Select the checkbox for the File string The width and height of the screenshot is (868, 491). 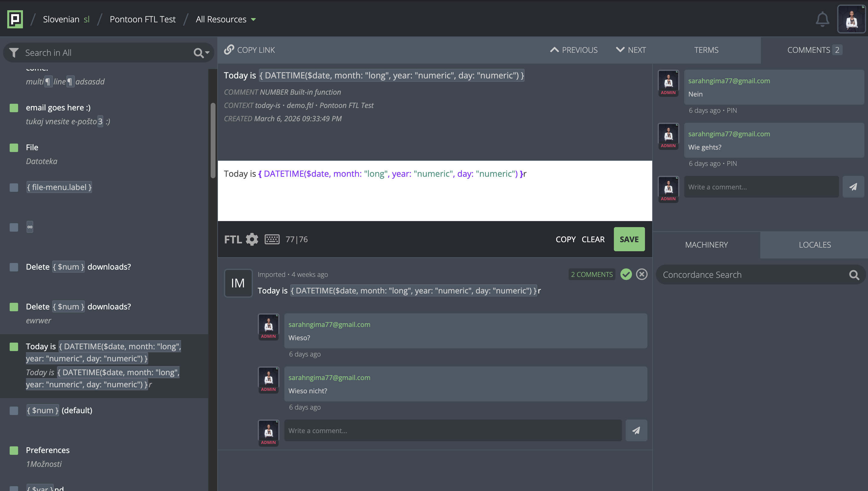point(14,148)
